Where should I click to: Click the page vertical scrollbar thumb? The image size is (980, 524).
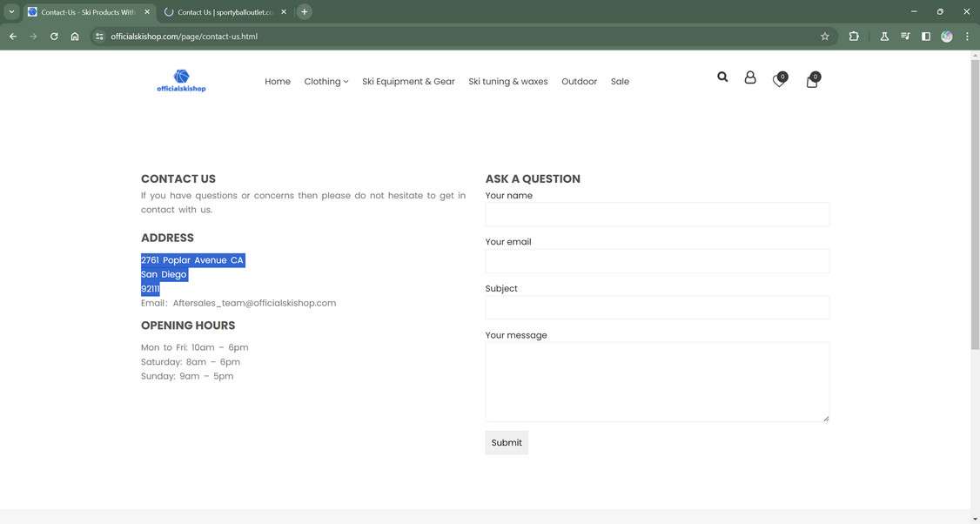[x=975, y=205]
